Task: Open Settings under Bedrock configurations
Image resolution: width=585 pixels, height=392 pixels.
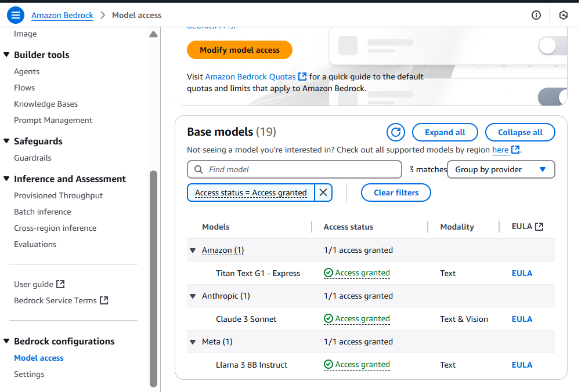Action: tap(29, 374)
